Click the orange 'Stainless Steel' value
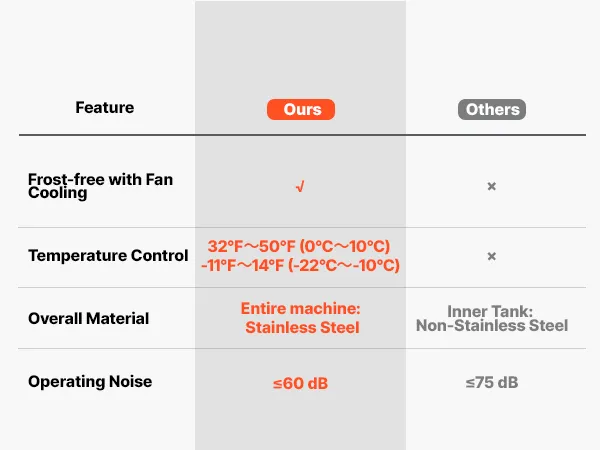 click(300, 327)
